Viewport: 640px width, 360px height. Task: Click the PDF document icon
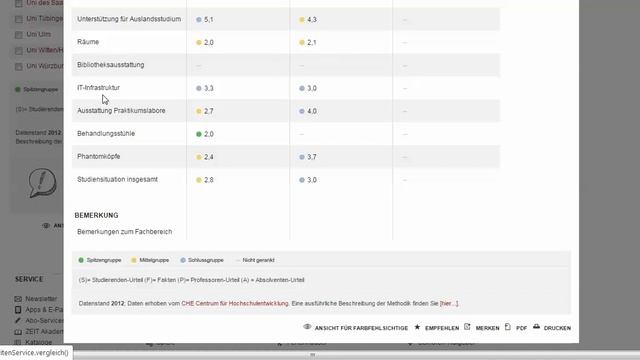coord(508,327)
